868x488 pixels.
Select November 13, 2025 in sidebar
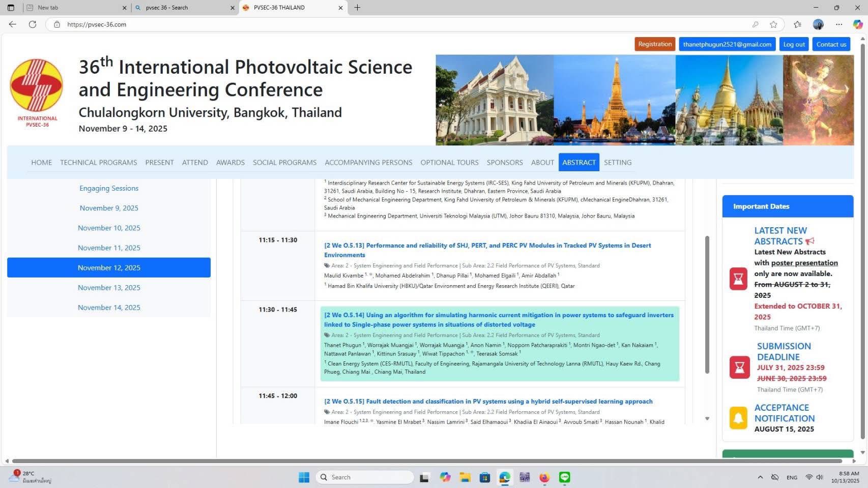[109, 288]
